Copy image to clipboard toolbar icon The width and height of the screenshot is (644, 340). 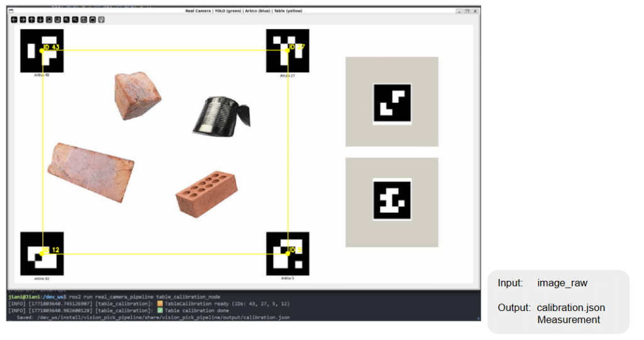[92, 20]
